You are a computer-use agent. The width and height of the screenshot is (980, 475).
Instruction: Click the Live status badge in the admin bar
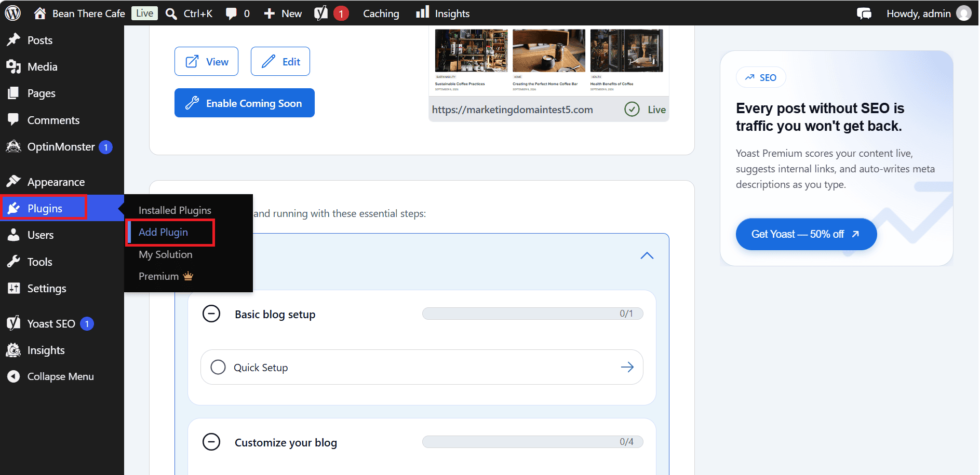144,13
